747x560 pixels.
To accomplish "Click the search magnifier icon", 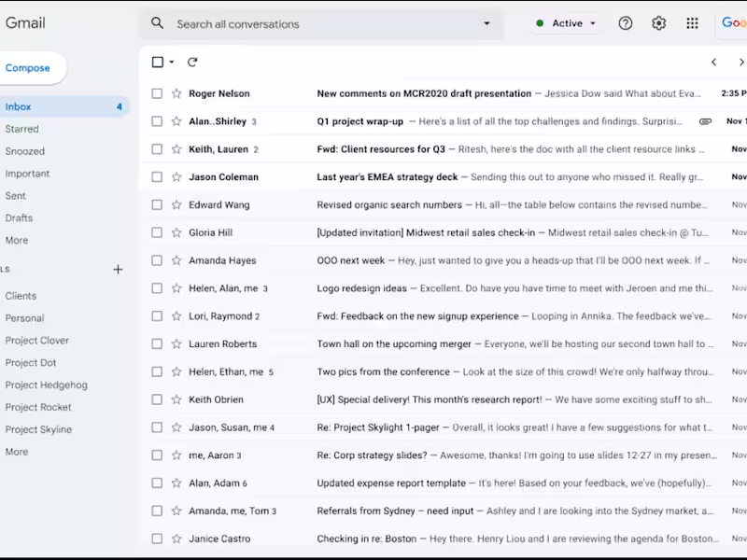I will pyautogui.click(x=157, y=23).
